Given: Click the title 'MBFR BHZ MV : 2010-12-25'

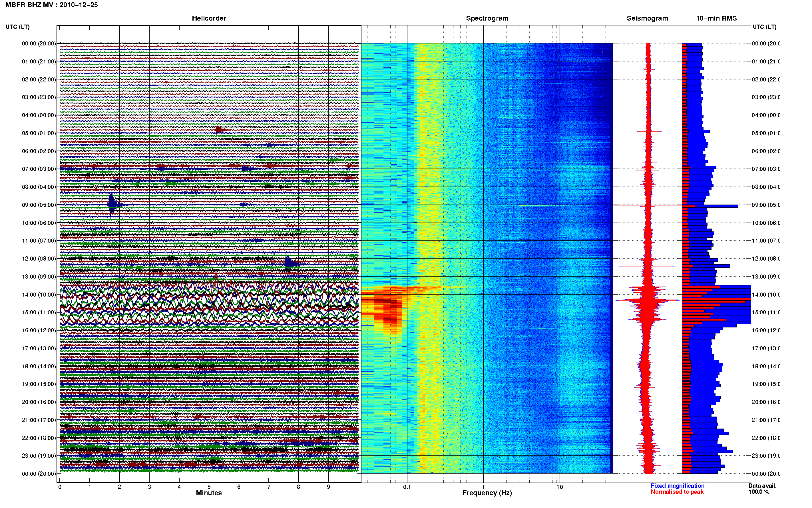Looking at the screenshot, I should pyautogui.click(x=52, y=5).
